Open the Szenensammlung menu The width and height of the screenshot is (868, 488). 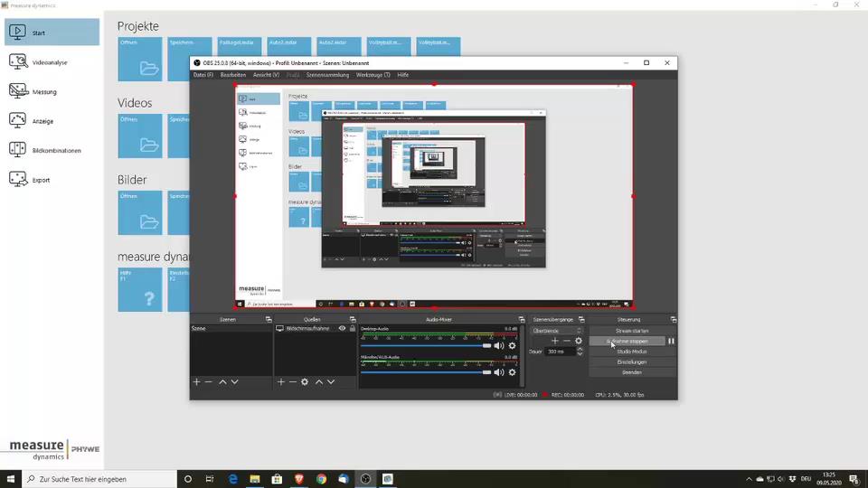(x=327, y=75)
